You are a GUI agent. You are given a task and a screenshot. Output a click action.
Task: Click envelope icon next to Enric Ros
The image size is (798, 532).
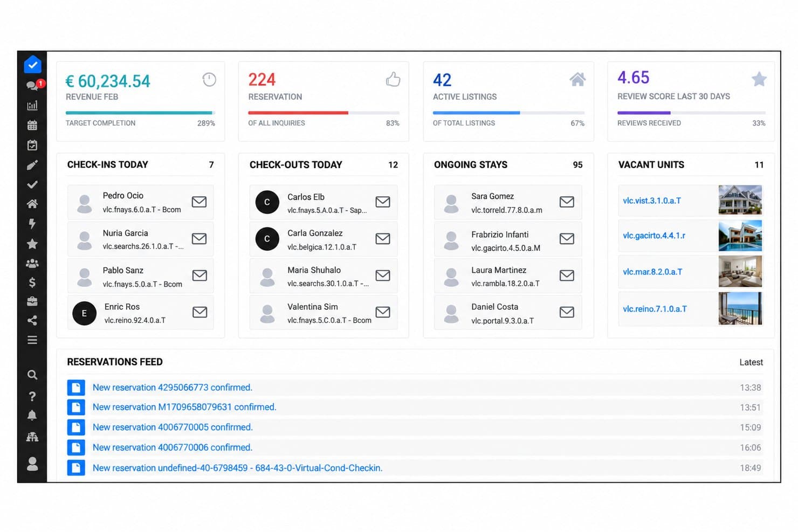[200, 312]
